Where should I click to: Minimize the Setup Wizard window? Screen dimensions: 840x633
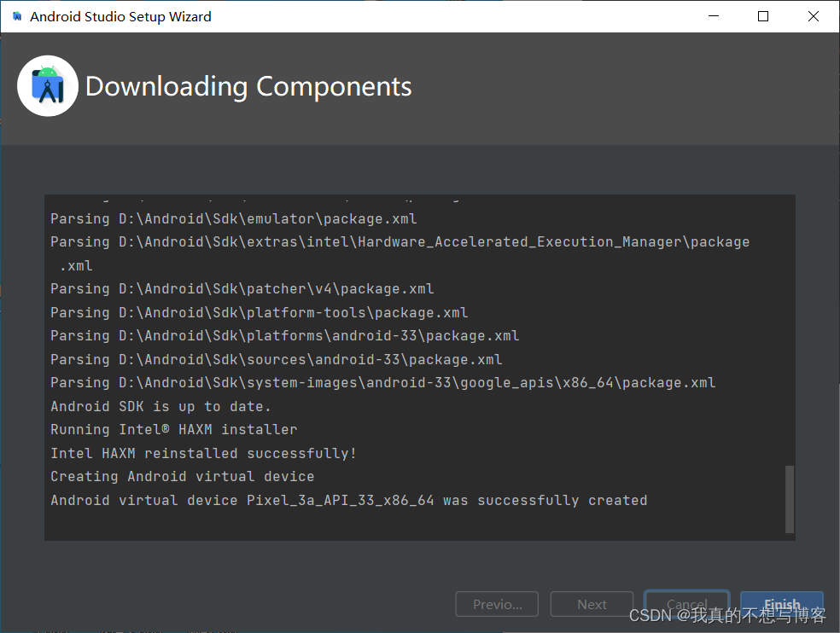pos(714,16)
